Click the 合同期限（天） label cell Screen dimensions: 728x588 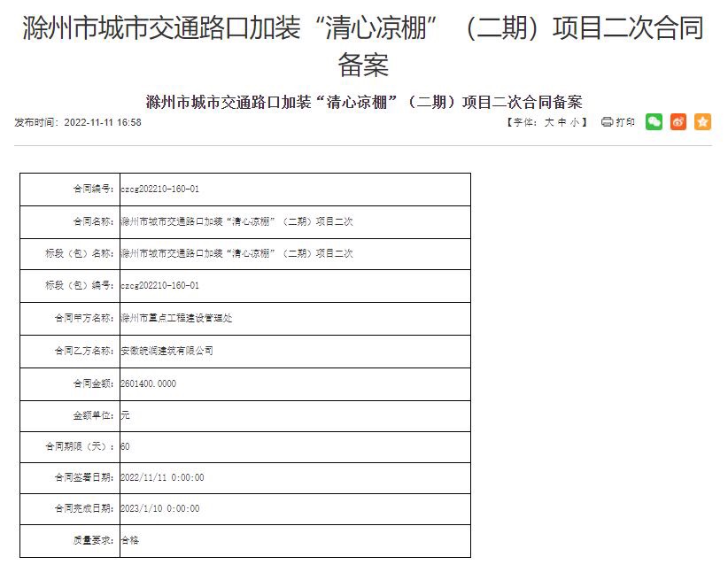(70, 447)
